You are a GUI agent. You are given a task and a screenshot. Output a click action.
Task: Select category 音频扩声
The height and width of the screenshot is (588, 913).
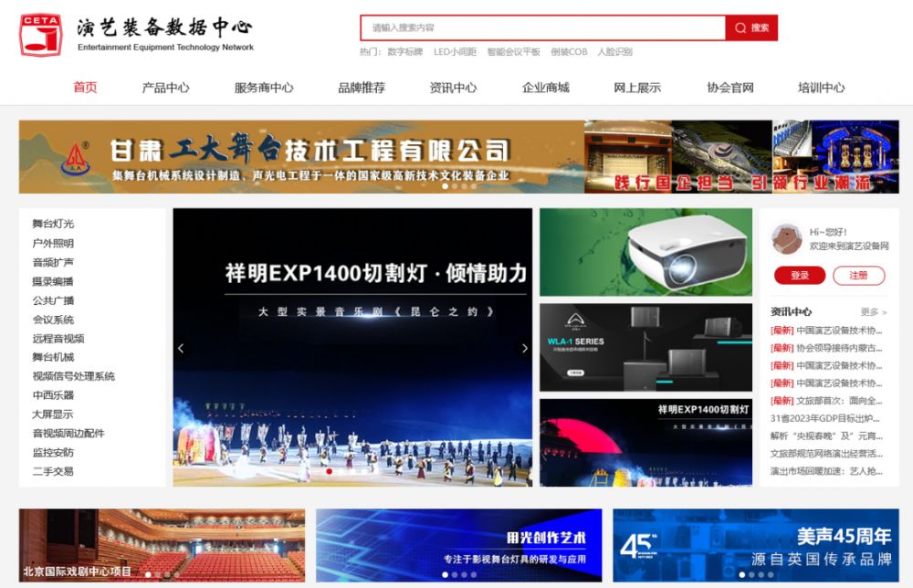pos(53,262)
